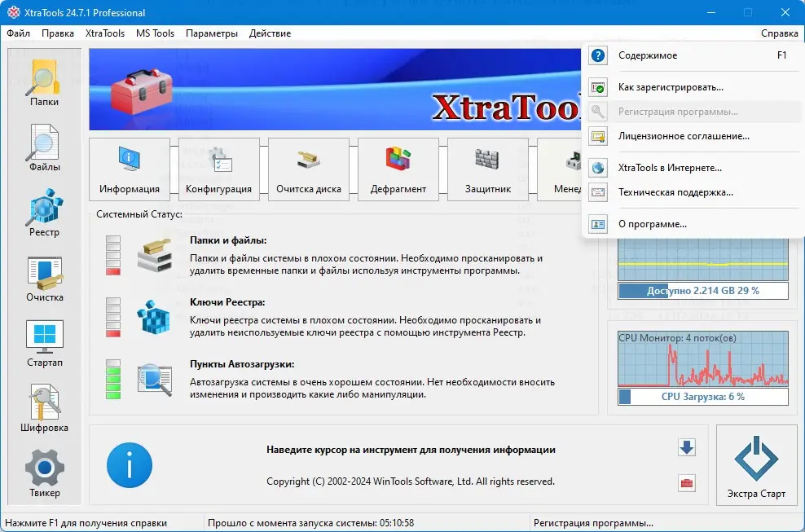Open the Параметры menu
Image resolution: width=805 pixels, height=532 pixels.
[x=212, y=33]
